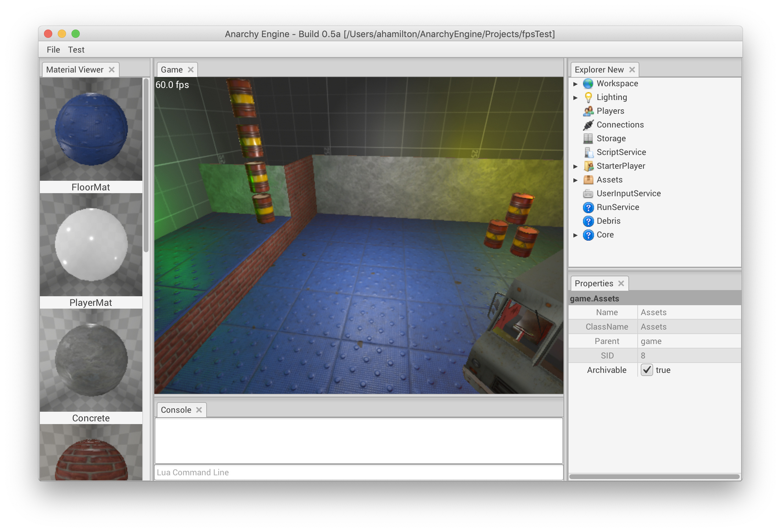Expand the StarterPlayer tree node
This screenshot has width=781, height=532.
575,166
